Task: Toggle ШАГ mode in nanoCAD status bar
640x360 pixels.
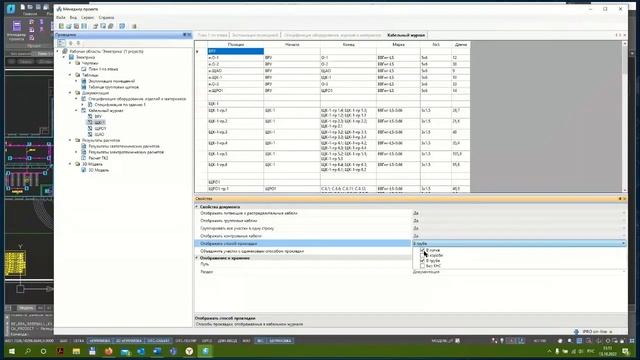Action: click(64, 341)
